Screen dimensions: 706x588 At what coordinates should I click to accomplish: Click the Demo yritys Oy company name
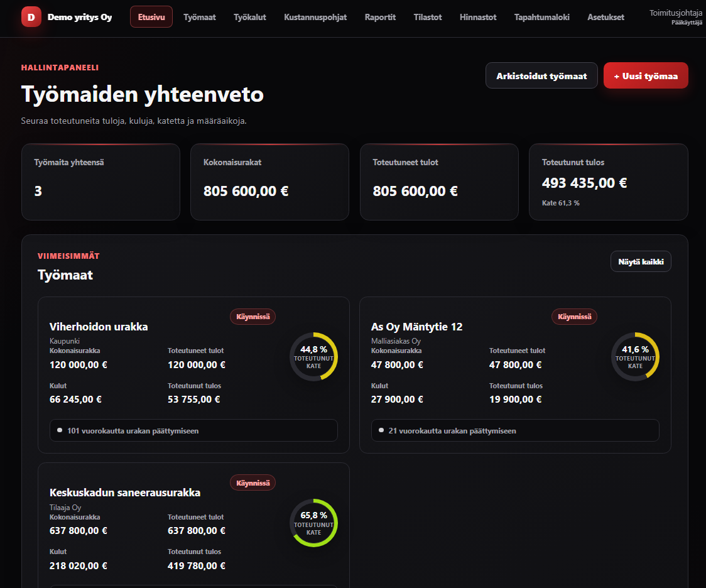(80, 17)
